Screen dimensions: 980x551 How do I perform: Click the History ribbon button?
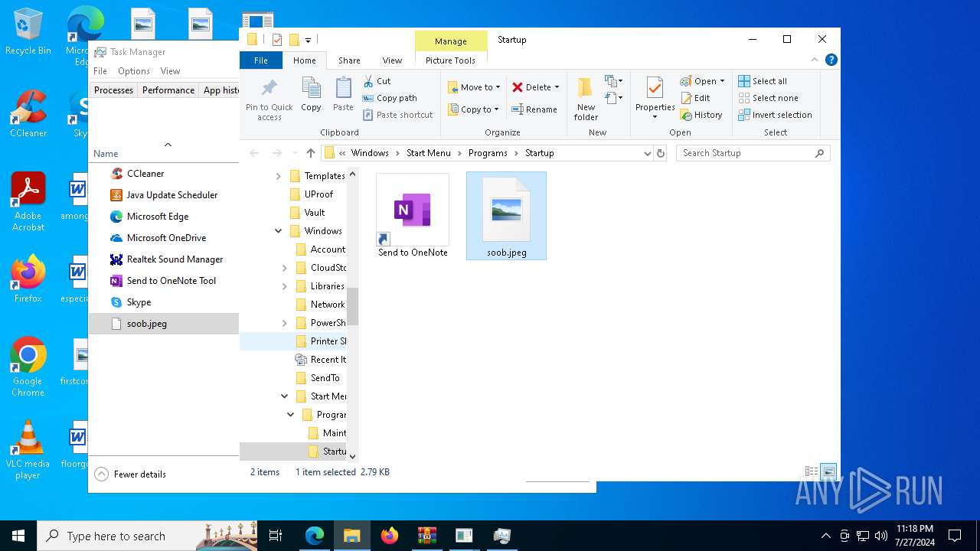pos(701,115)
